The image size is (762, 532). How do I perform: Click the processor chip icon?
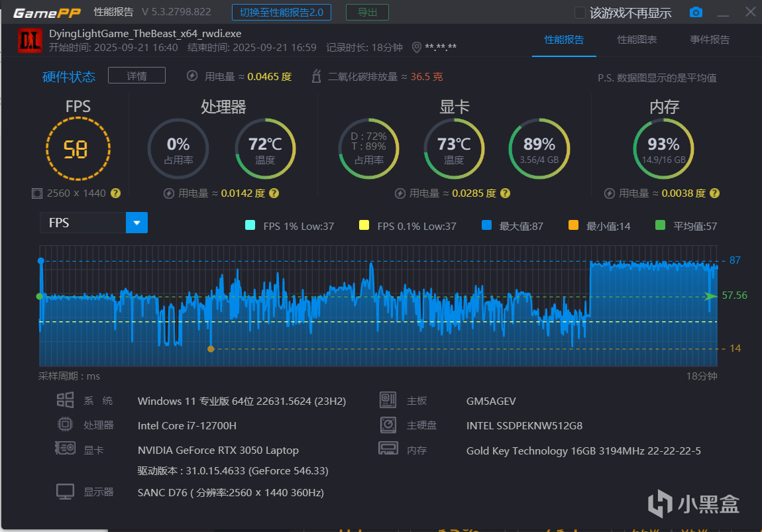(65, 424)
